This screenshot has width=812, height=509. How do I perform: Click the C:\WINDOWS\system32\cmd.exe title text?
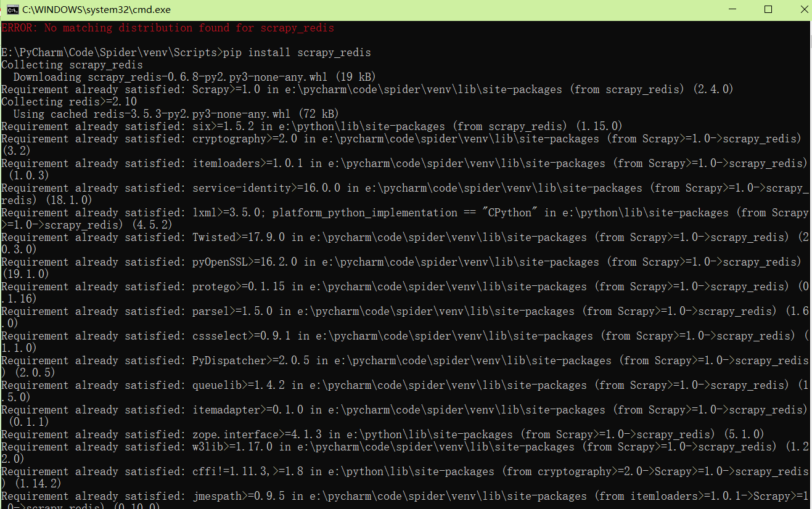[x=97, y=10]
